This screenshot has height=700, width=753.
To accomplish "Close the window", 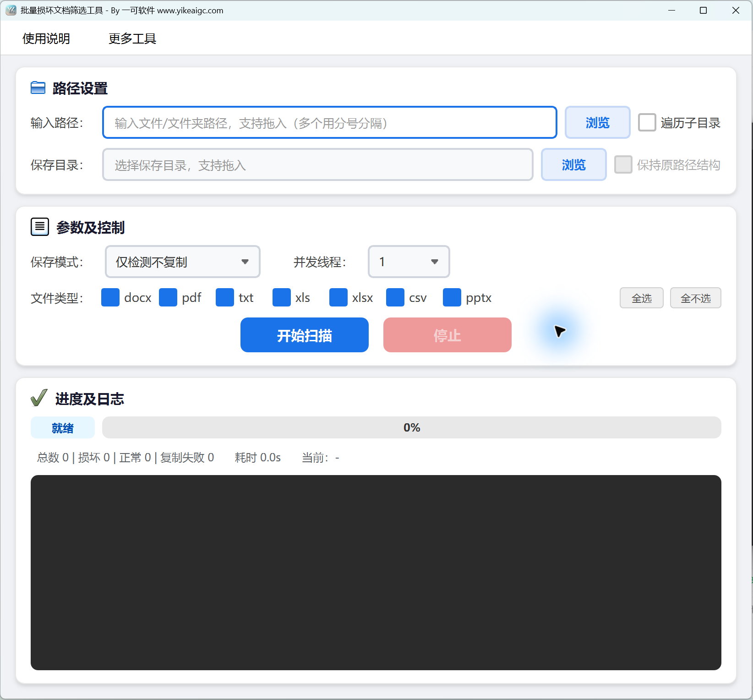I will pyautogui.click(x=736, y=10).
